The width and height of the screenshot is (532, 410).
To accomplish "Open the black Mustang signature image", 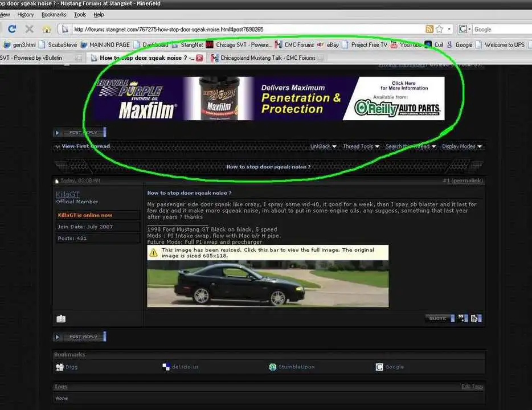I will 268,284.
